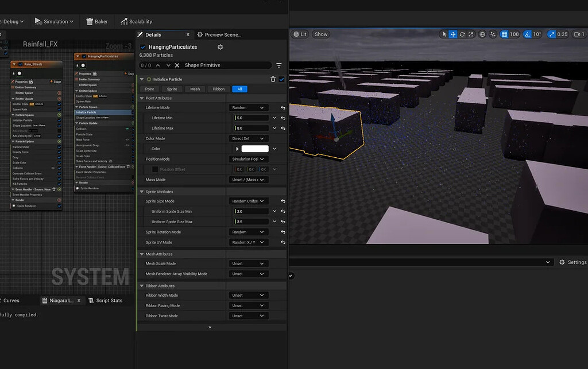This screenshot has width=588, height=369.
Task: Click the Baker toolbar button
Action: 97,22
